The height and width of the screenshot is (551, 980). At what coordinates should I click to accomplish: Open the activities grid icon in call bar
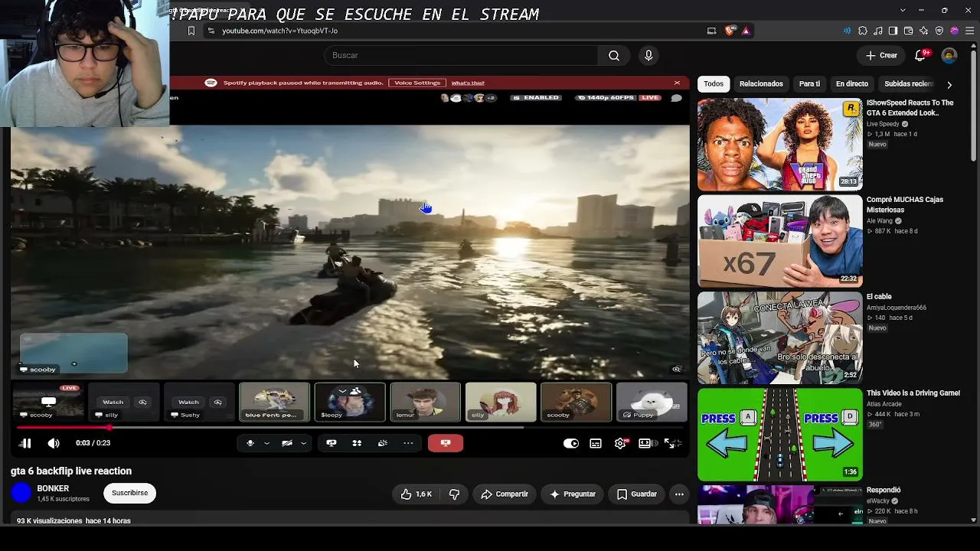coord(357,443)
